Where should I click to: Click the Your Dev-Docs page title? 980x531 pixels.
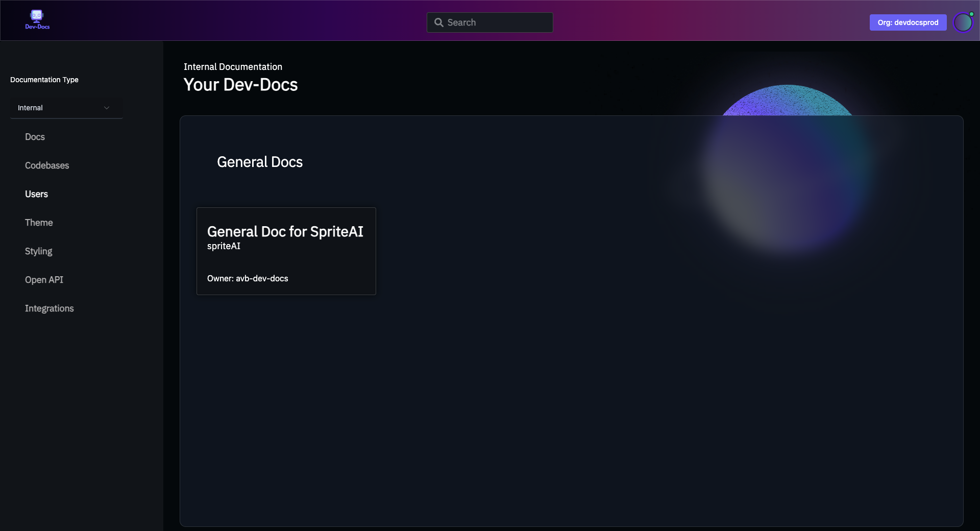click(240, 85)
